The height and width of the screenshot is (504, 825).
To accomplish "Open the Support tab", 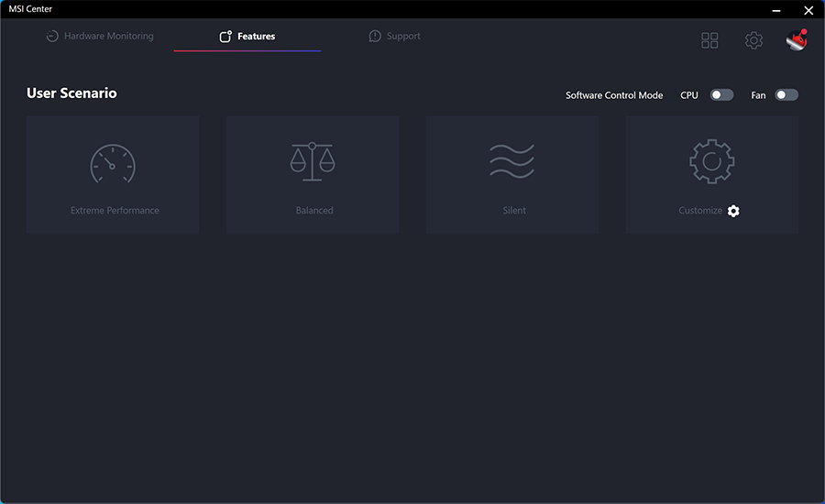I will pyautogui.click(x=394, y=36).
